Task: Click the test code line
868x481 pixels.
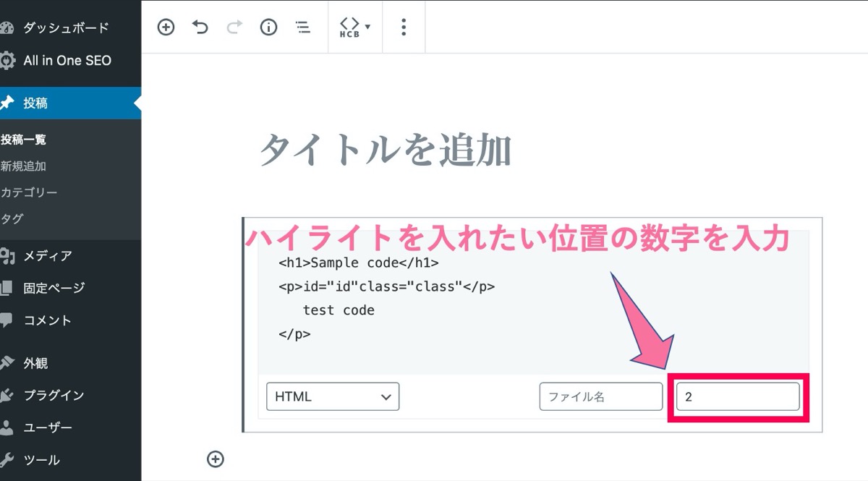Action: [x=339, y=310]
